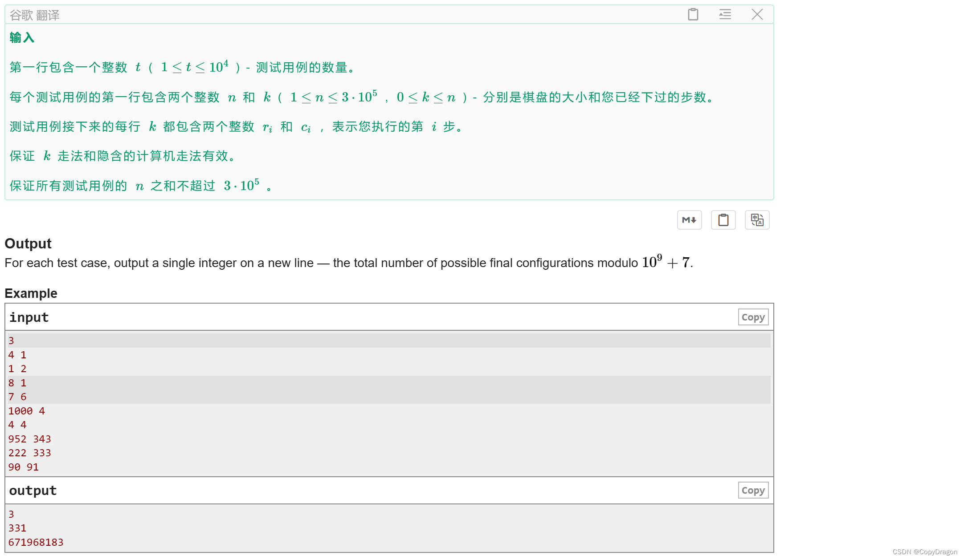Collapse the translation panel with the fold icon
The height and width of the screenshot is (560, 964).
725,15
